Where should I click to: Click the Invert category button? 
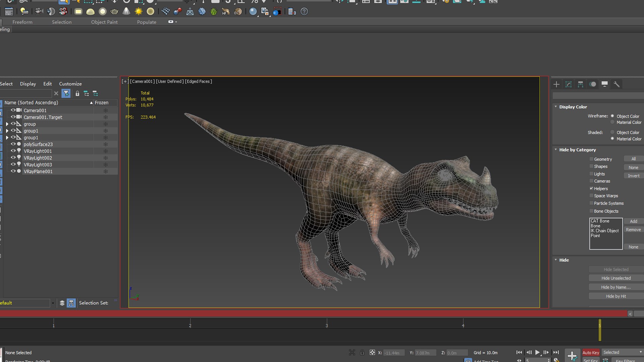click(634, 176)
